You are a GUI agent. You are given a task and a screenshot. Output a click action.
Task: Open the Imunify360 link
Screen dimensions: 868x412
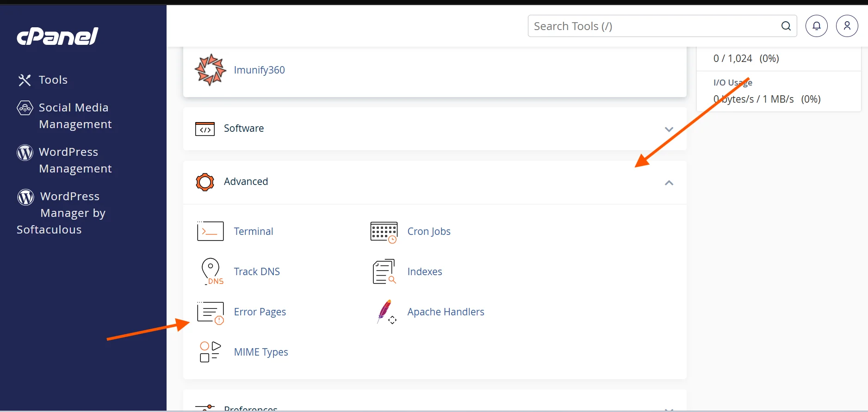point(259,70)
